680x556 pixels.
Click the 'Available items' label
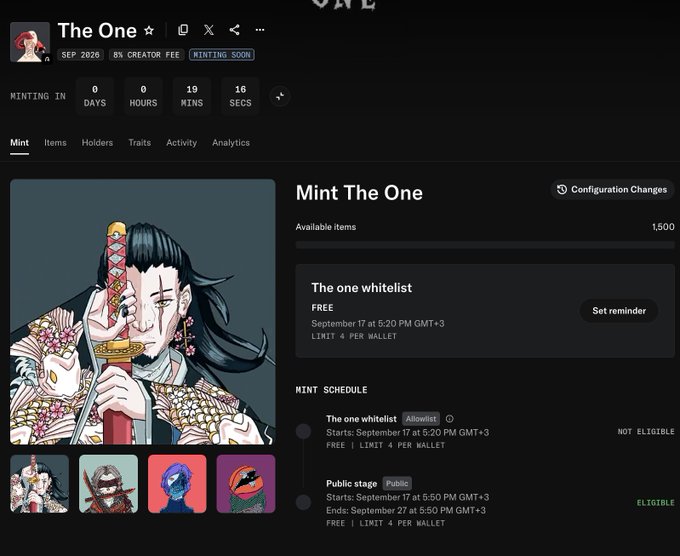(x=326, y=227)
